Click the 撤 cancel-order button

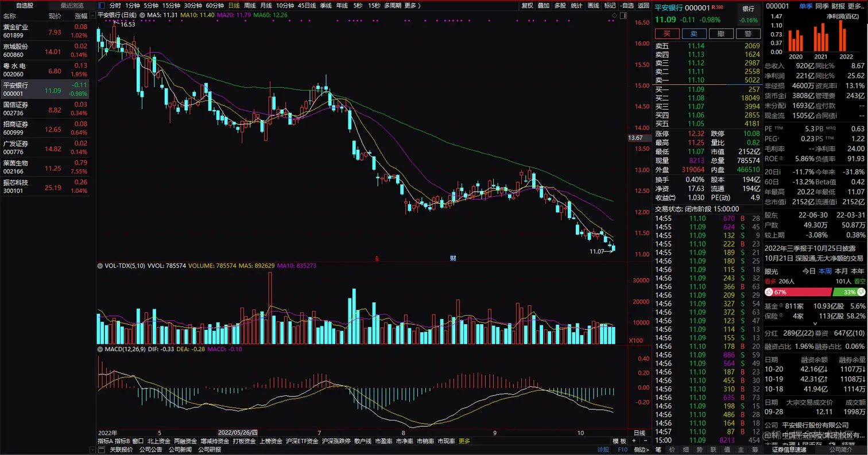[x=720, y=34]
